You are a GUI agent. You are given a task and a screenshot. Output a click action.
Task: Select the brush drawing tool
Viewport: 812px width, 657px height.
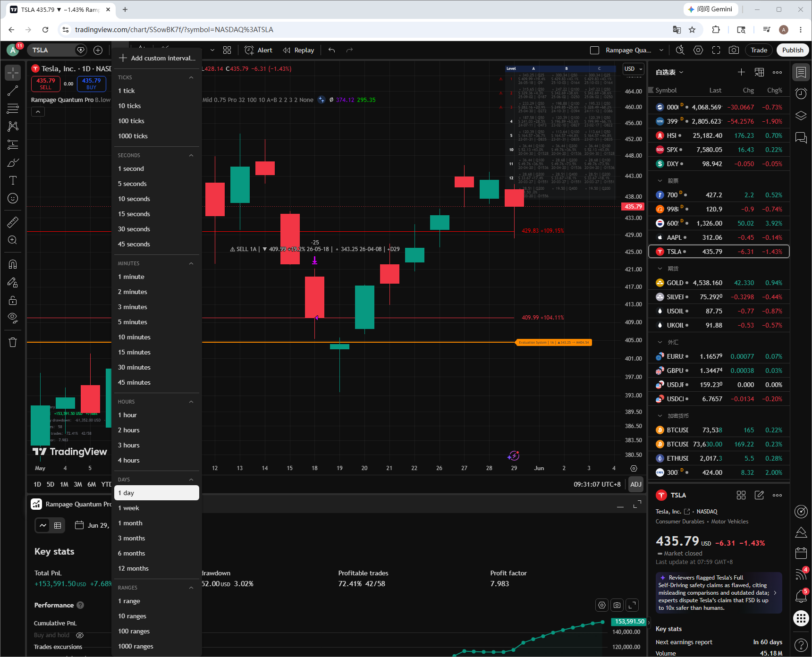pyautogui.click(x=13, y=162)
